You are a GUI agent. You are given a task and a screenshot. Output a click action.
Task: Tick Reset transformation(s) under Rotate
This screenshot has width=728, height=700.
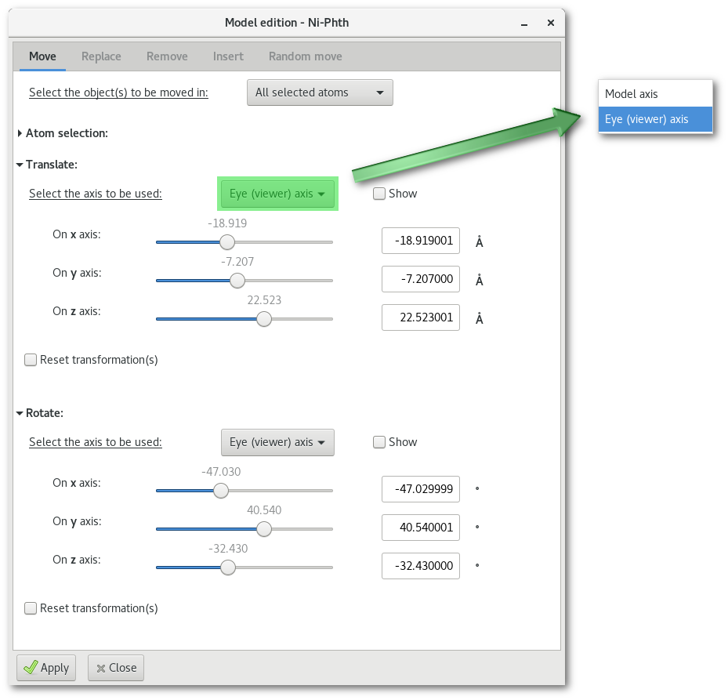pyautogui.click(x=31, y=608)
